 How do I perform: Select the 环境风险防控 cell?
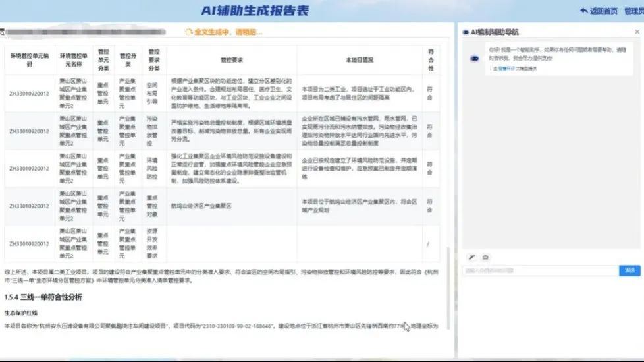(x=154, y=168)
